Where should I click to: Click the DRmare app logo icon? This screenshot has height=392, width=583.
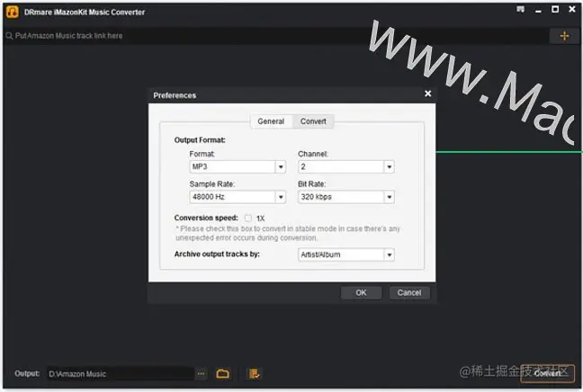tap(13, 12)
